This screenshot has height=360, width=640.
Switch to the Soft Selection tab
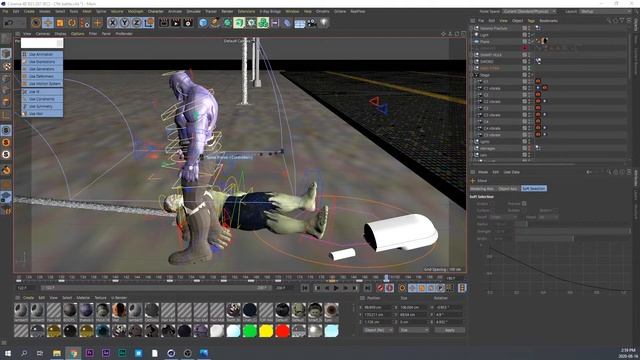534,189
